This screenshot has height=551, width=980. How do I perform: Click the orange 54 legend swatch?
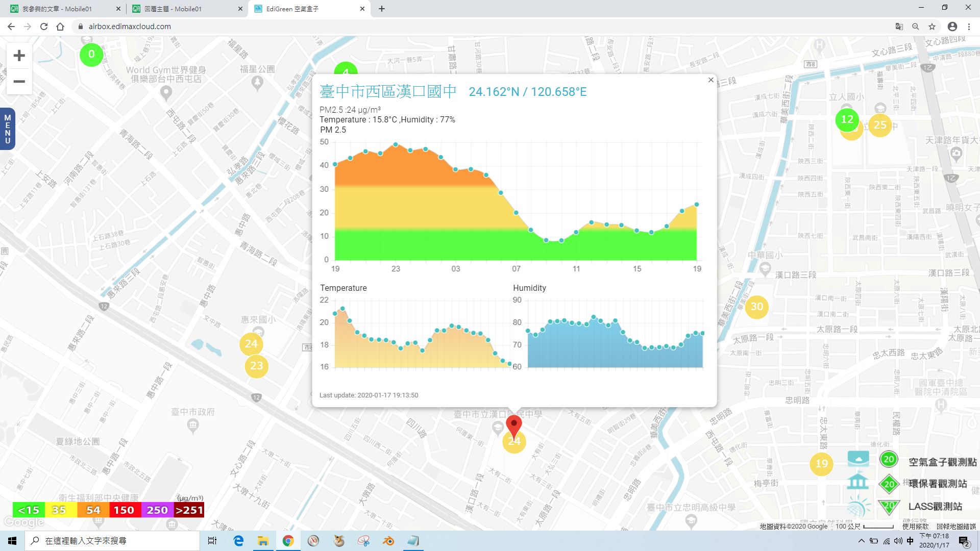[93, 510]
